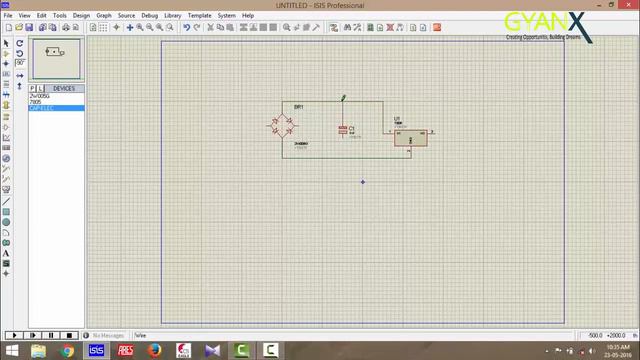Click the overview preview window
Screen dimensions: 640x360
pos(56,59)
